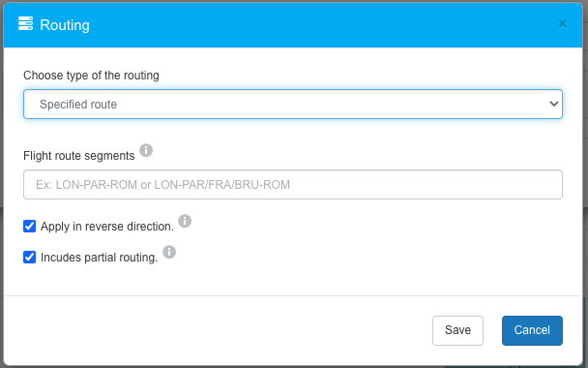The height and width of the screenshot is (368, 588).
Task: Click the 'Apply in reverse direction.' label text
Action: 107,227
